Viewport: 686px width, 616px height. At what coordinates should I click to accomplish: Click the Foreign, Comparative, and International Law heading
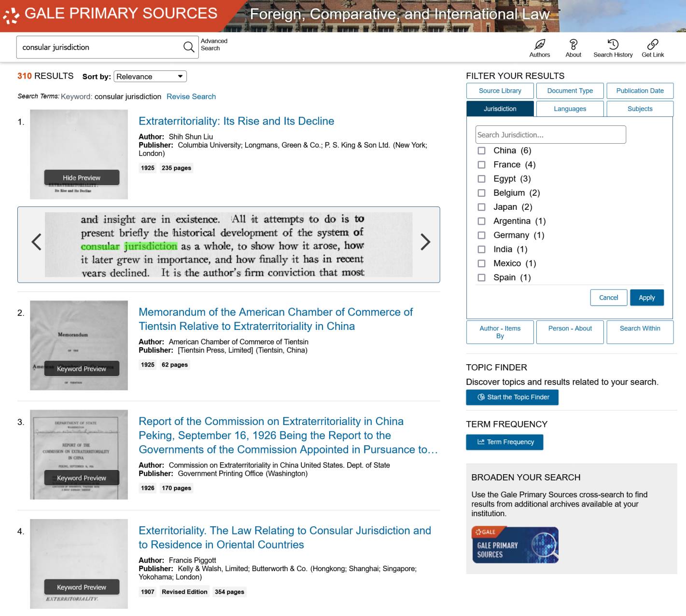click(400, 14)
